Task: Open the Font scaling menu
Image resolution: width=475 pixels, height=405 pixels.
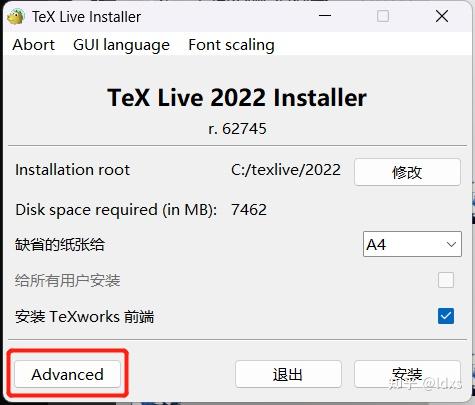Action: click(231, 45)
